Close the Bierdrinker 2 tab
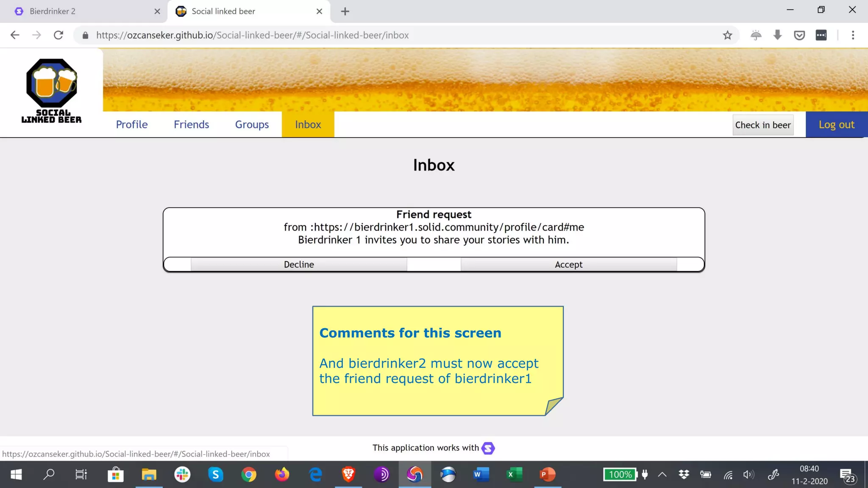This screenshot has height=488, width=868. [x=157, y=11]
